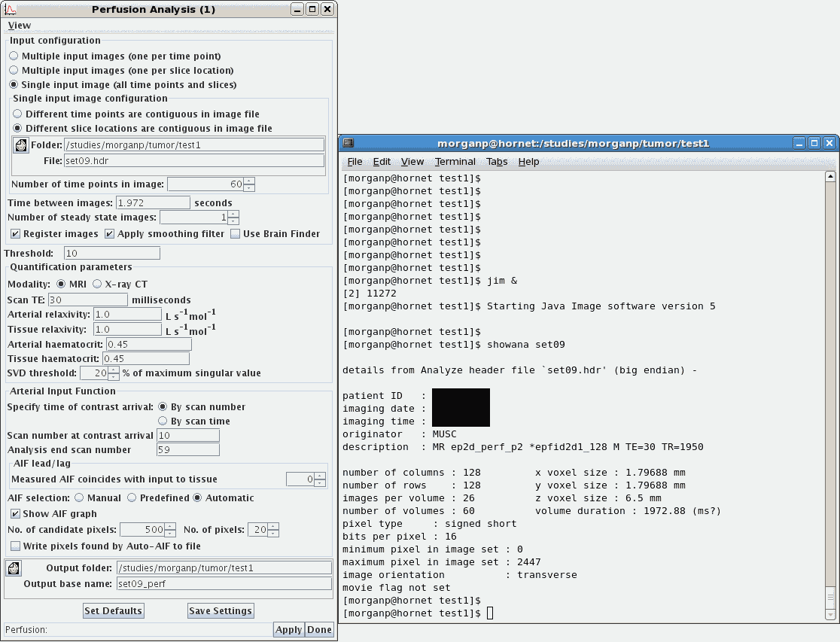Image resolution: width=840 pixels, height=642 pixels.
Task: Open the View menu in Perfusion Analysis
Action: (x=20, y=26)
